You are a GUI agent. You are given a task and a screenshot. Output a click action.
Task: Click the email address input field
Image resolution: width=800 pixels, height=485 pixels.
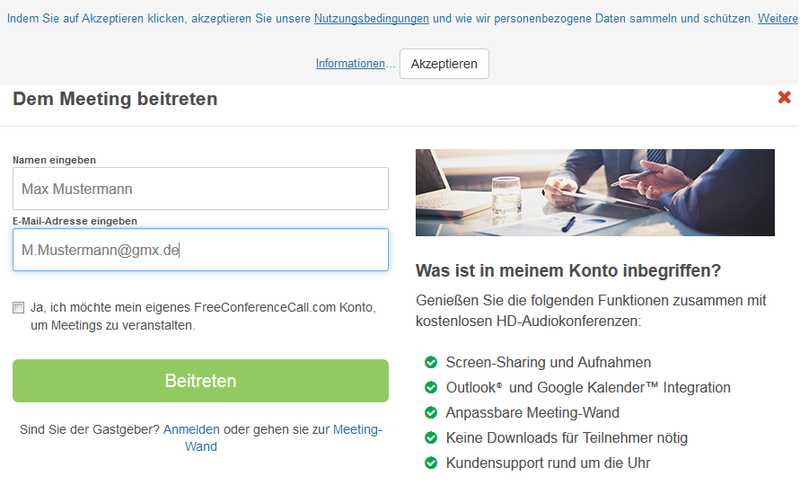click(200, 250)
